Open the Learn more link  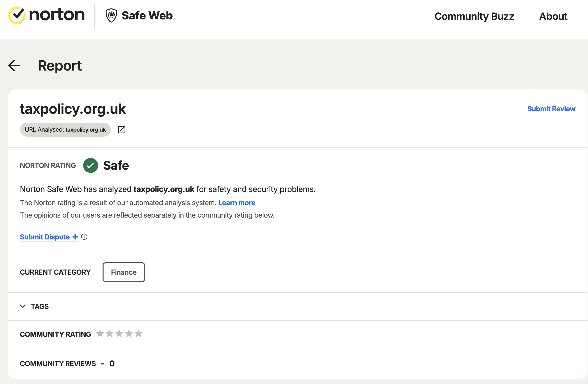(237, 203)
